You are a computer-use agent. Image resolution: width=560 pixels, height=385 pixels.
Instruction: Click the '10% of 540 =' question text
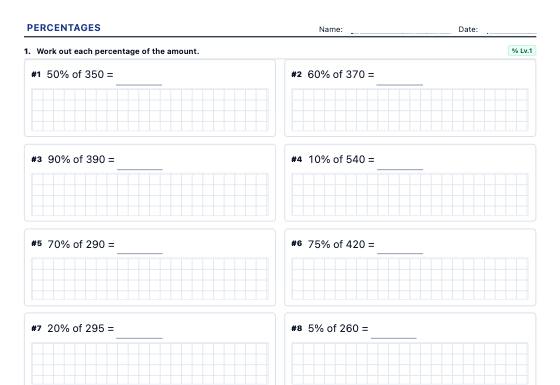[341, 159]
